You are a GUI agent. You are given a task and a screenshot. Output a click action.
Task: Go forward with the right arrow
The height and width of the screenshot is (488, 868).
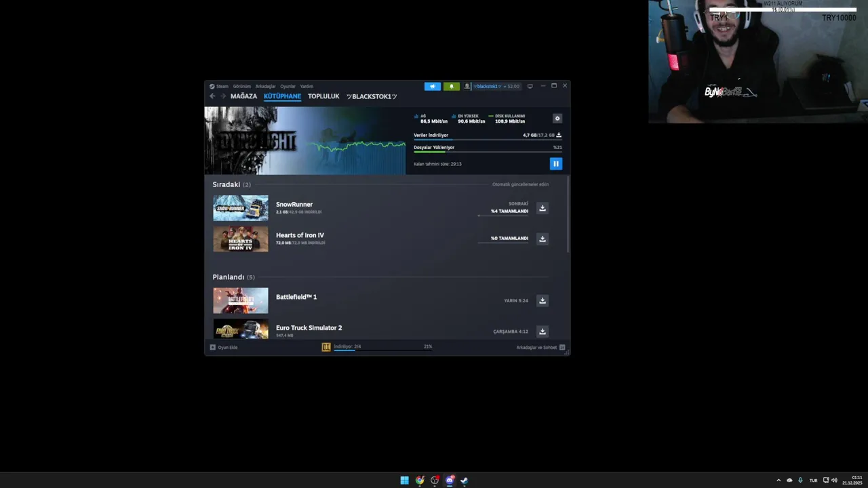click(222, 96)
